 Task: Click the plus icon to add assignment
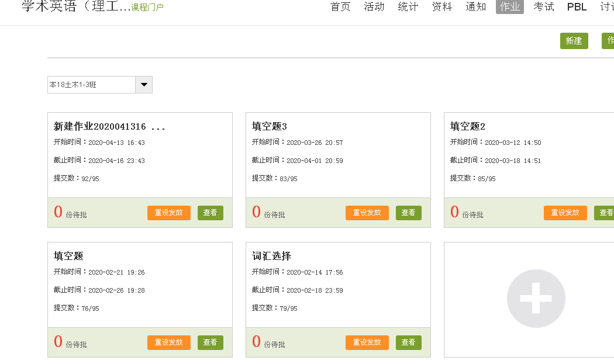coord(536,299)
